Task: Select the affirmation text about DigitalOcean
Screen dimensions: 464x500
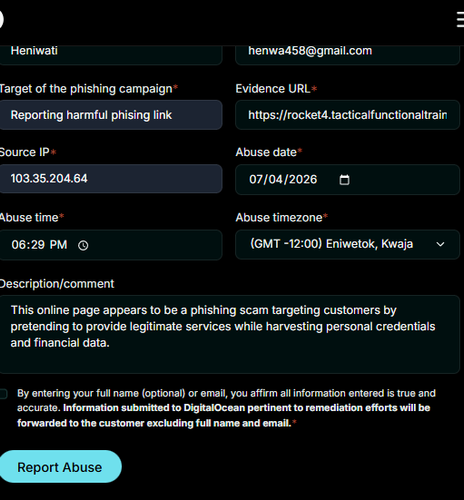Action: 226,408
